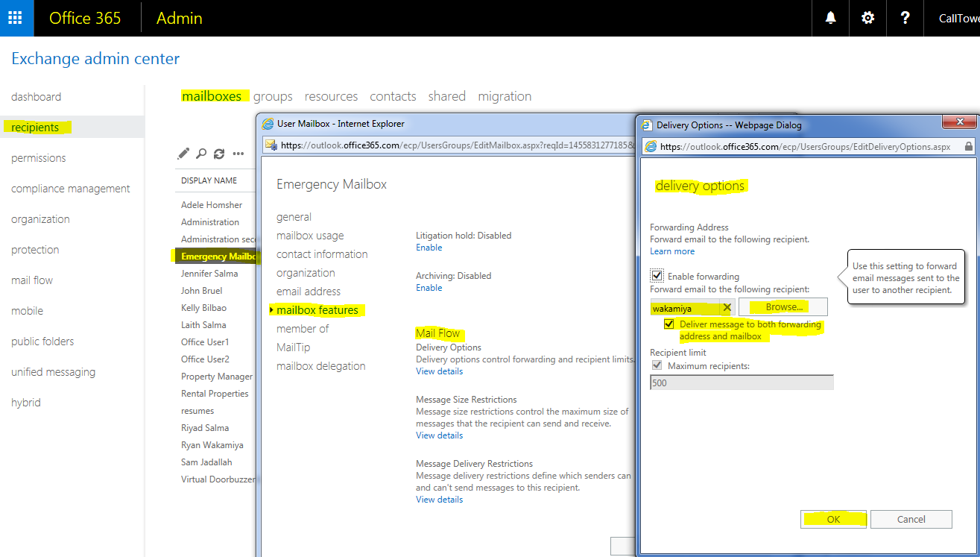Screen dimensions: 980x557
Task: Select Ryan Wakamiya in mailbox list
Action: click(212, 445)
